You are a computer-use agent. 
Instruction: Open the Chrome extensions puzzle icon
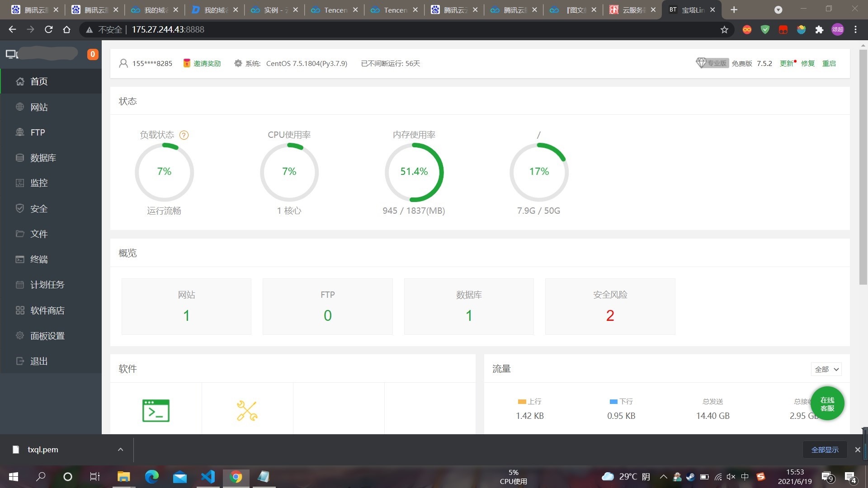point(820,29)
